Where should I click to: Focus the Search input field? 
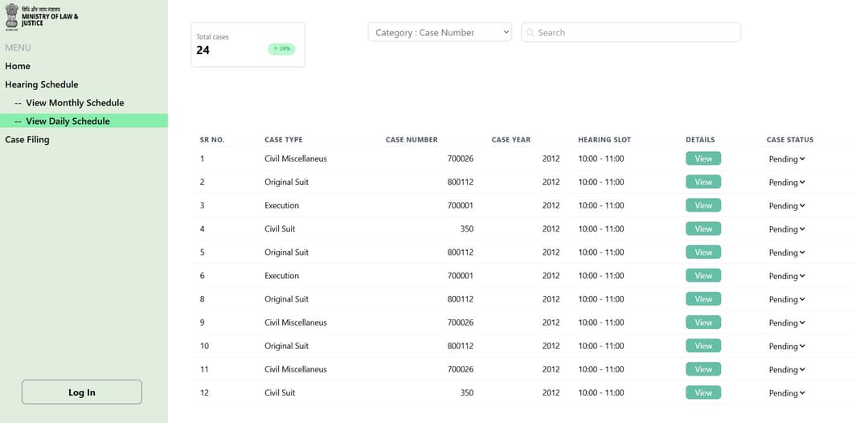(631, 32)
